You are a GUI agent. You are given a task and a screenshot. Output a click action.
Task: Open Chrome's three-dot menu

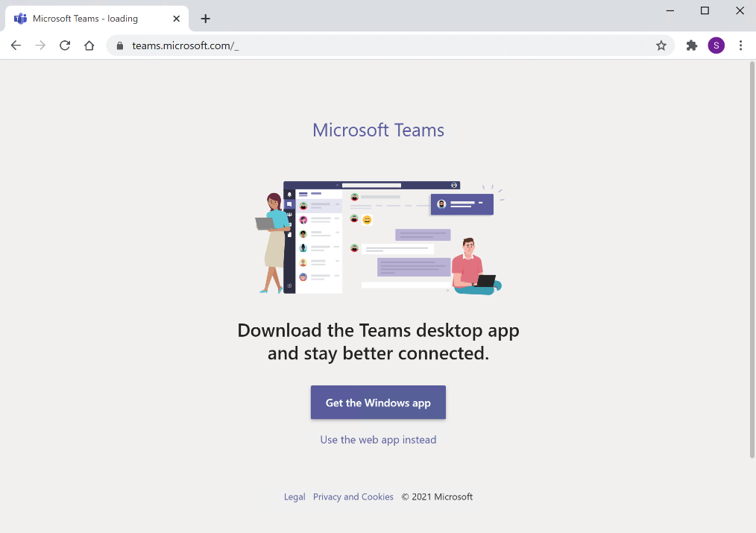[x=740, y=45]
